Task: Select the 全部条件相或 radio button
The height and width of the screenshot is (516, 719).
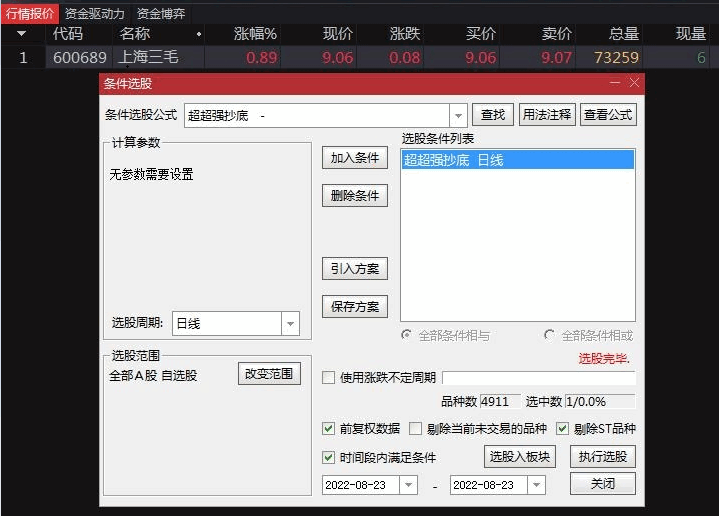Action: tap(549, 335)
